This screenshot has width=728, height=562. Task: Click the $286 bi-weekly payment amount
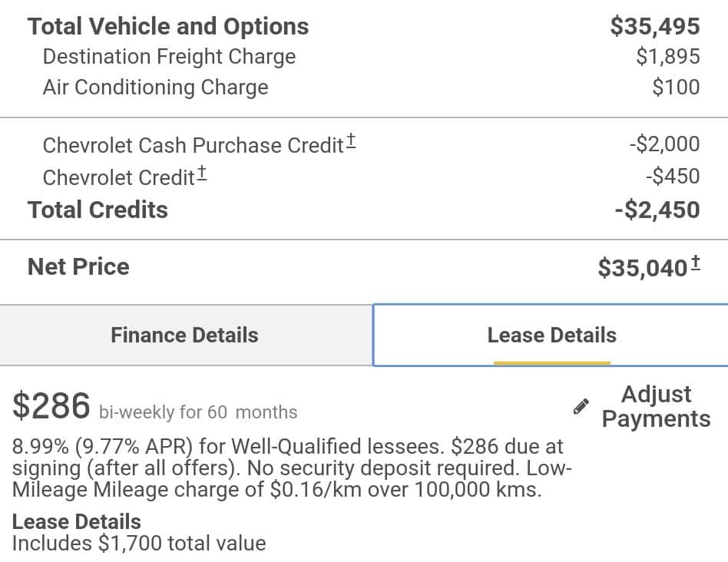(x=51, y=406)
